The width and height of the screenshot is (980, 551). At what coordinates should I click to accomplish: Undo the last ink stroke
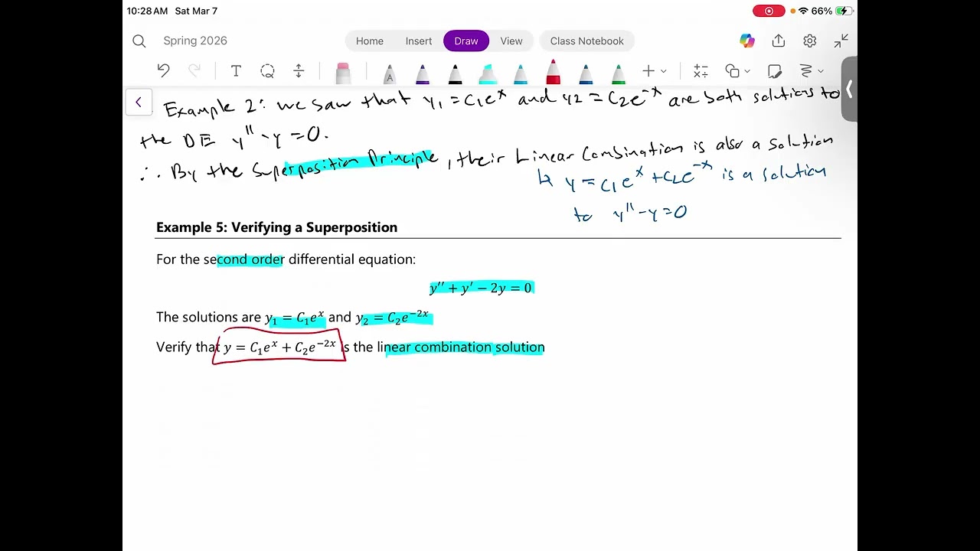pyautogui.click(x=163, y=71)
